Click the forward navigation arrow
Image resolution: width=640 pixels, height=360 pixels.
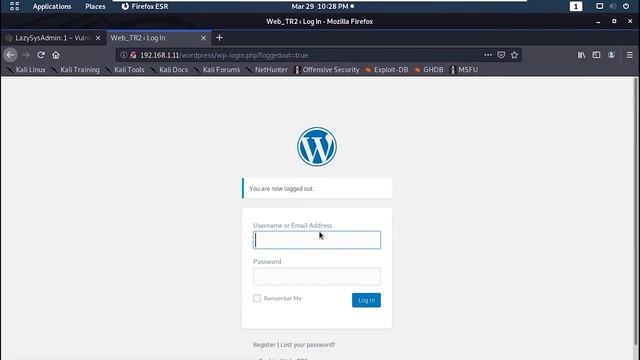click(26, 55)
